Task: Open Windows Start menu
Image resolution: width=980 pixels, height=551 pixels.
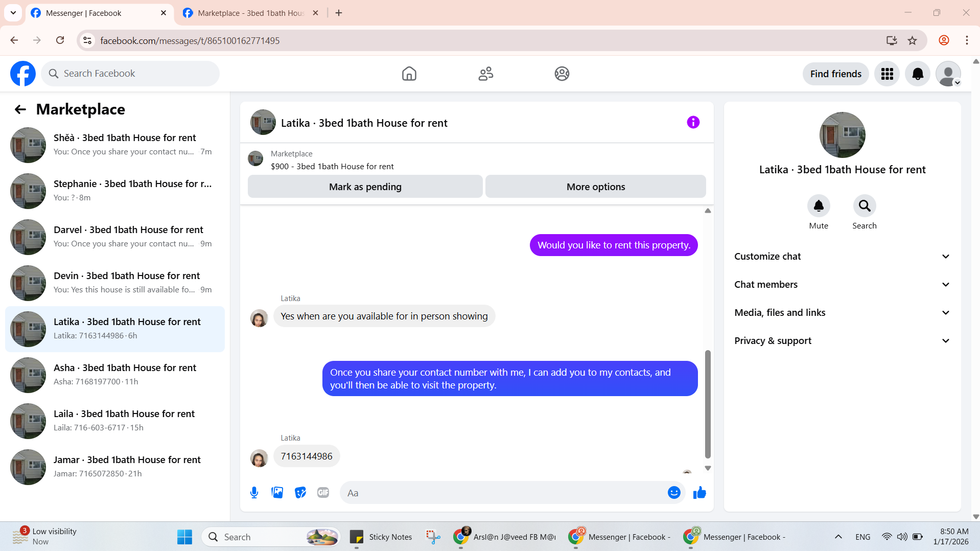Action: click(x=184, y=537)
